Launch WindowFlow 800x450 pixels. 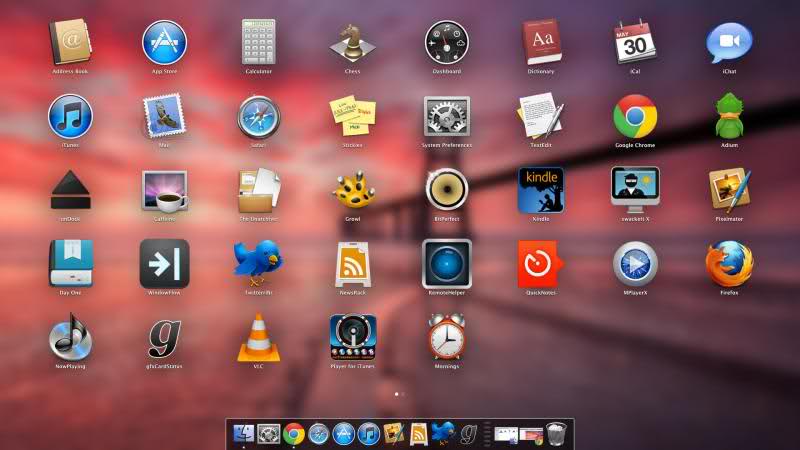point(164,264)
